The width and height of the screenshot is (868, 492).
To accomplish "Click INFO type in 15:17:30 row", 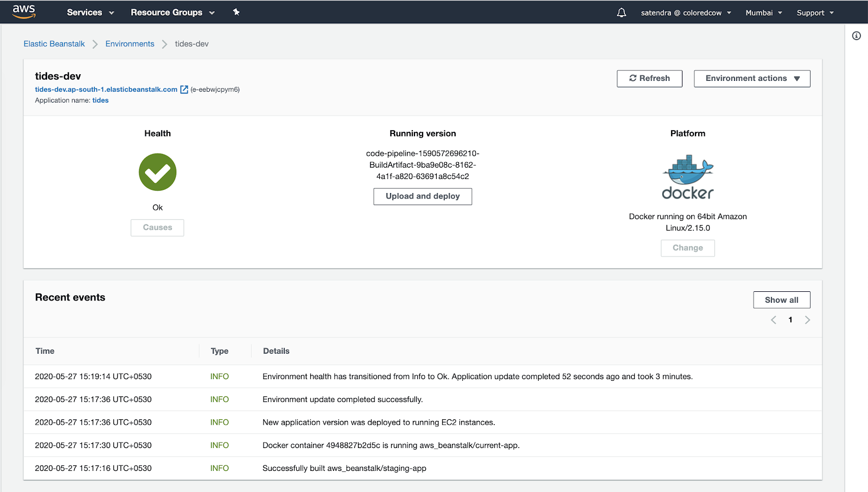I will [220, 445].
